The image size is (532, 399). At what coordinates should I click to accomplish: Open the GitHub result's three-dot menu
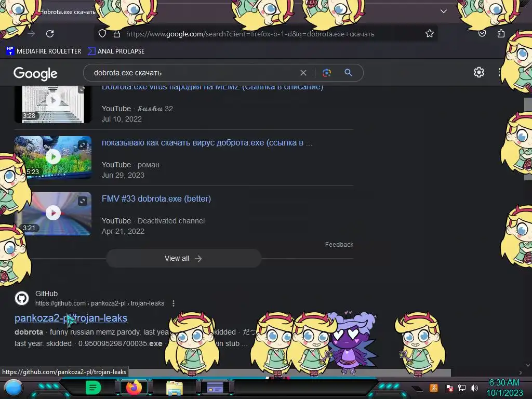click(x=174, y=303)
